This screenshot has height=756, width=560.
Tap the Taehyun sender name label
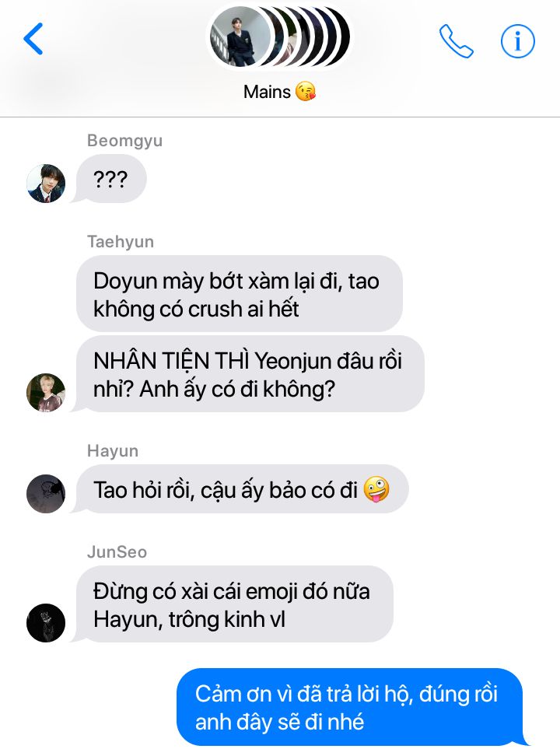[x=120, y=242]
